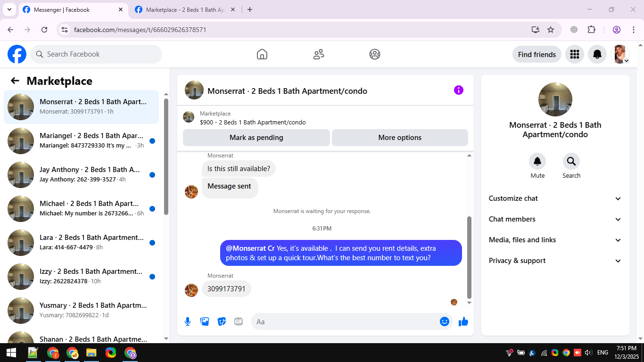Screen dimensions: 644x362
Task: Open the GIF picker
Action: pos(239,321)
